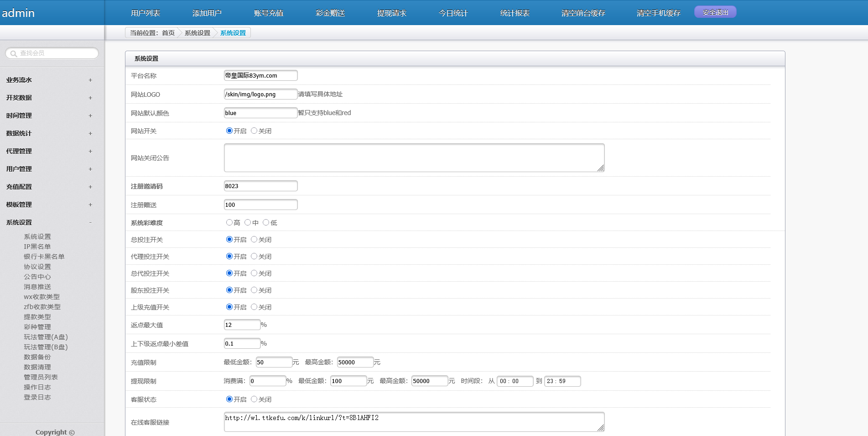Select 关闭 for 总投注开关
The width and height of the screenshot is (868, 436).
click(x=254, y=239)
